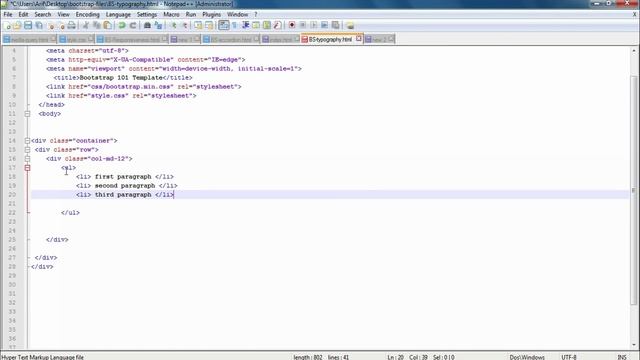Place cursor in 'third paragraph' list item

coord(123,195)
